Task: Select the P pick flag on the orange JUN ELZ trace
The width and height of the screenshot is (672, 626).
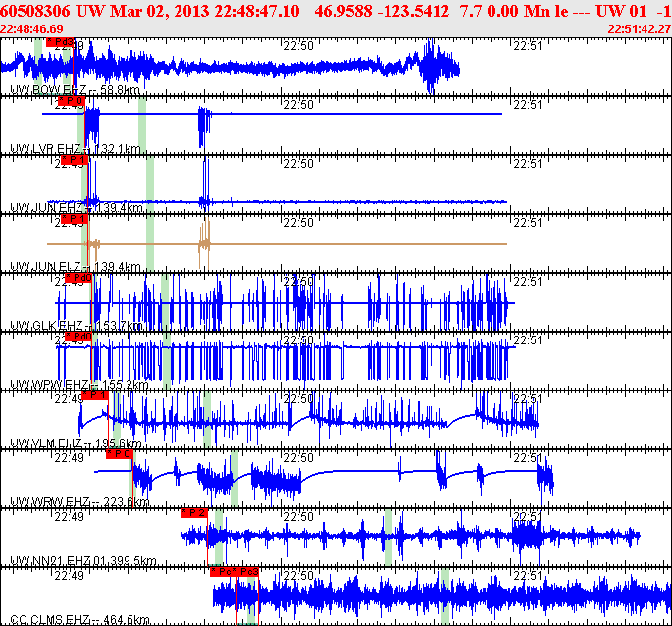Action: pos(75,219)
